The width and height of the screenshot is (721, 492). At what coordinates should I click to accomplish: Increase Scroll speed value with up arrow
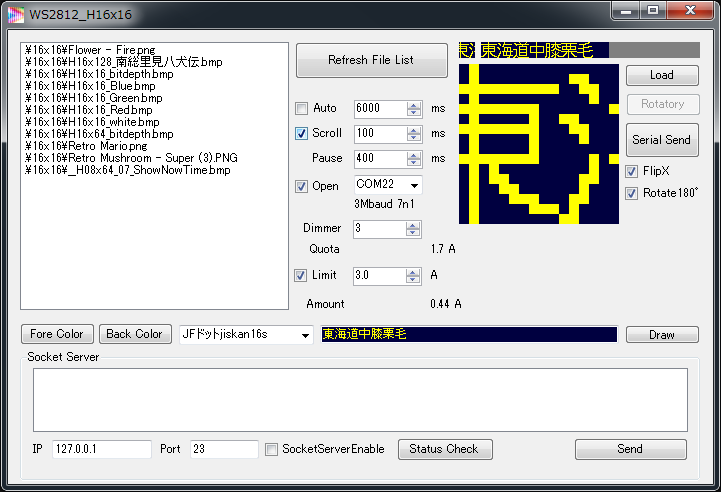[x=413, y=130]
